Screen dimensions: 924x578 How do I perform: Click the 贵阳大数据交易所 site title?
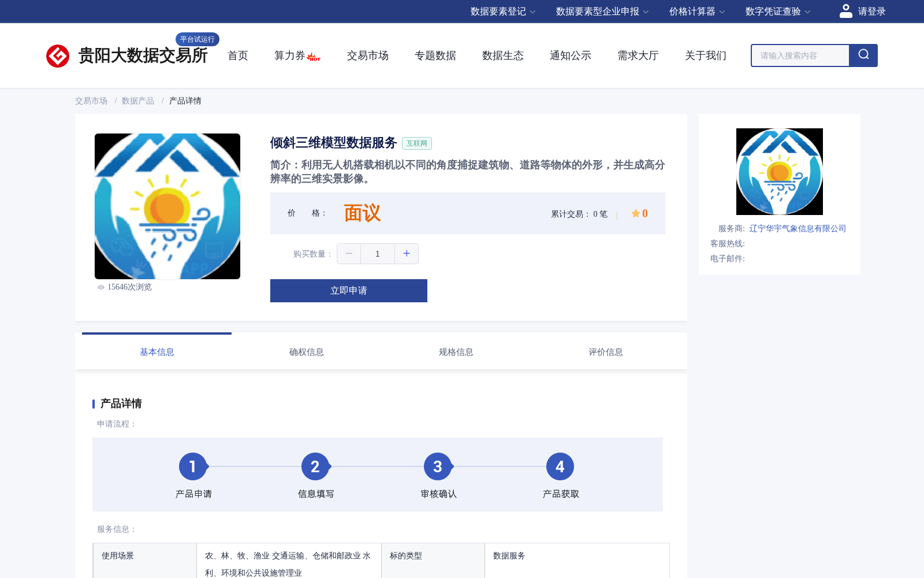143,55
